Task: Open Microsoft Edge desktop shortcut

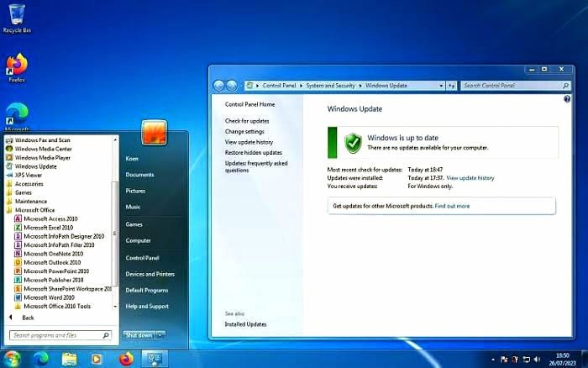Action: [x=17, y=118]
